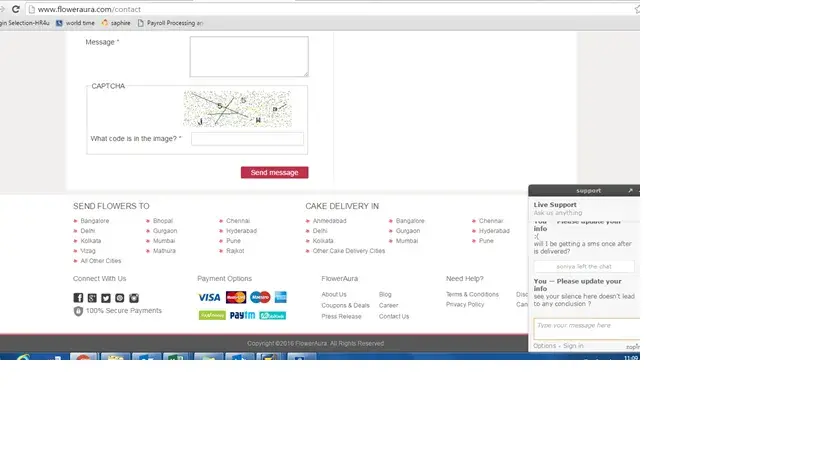Screen dimensions: 819x460
Task: Pop out the support chat window
Action: point(630,191)
